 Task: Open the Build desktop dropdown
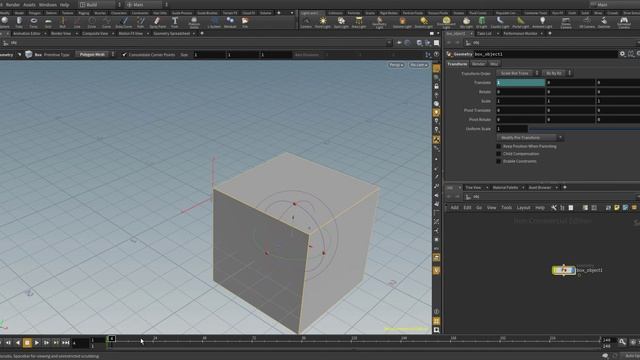click(100, 4)
